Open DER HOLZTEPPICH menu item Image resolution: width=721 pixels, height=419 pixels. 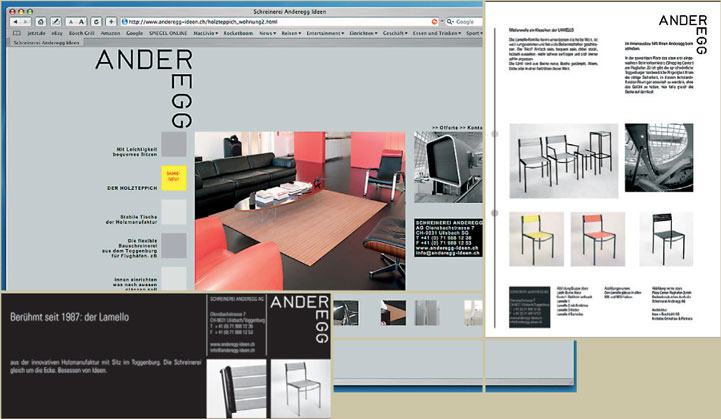[132, 188]
